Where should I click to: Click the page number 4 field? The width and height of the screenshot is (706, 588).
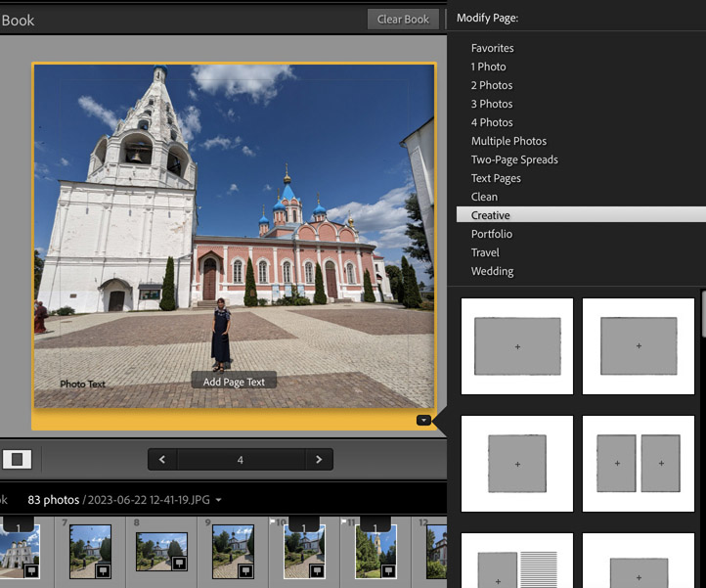point(241,460)
